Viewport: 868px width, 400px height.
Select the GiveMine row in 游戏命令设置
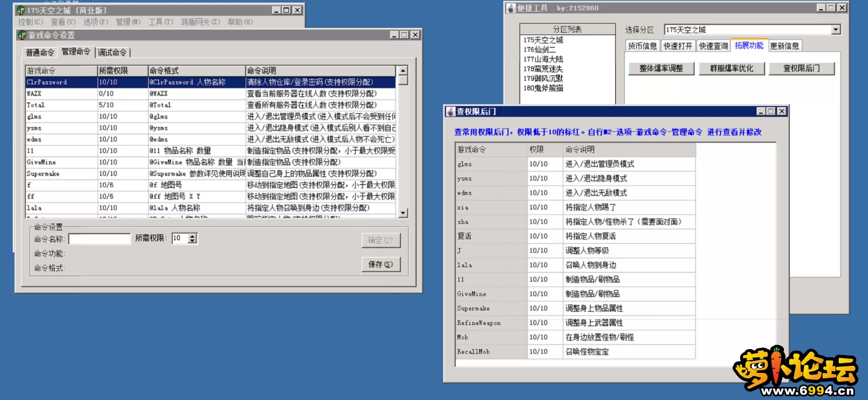[210, 162]
